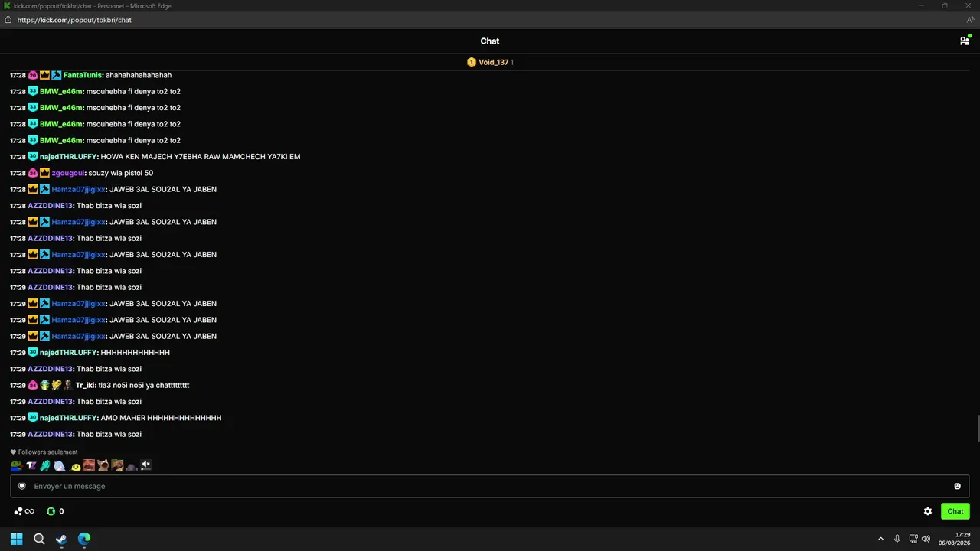
Task: Select the Pepe flag emote
Action: coord(16,465)
